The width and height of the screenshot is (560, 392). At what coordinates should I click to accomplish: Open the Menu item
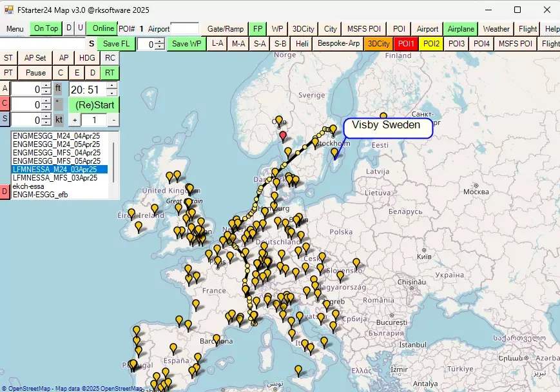point(14,28)
